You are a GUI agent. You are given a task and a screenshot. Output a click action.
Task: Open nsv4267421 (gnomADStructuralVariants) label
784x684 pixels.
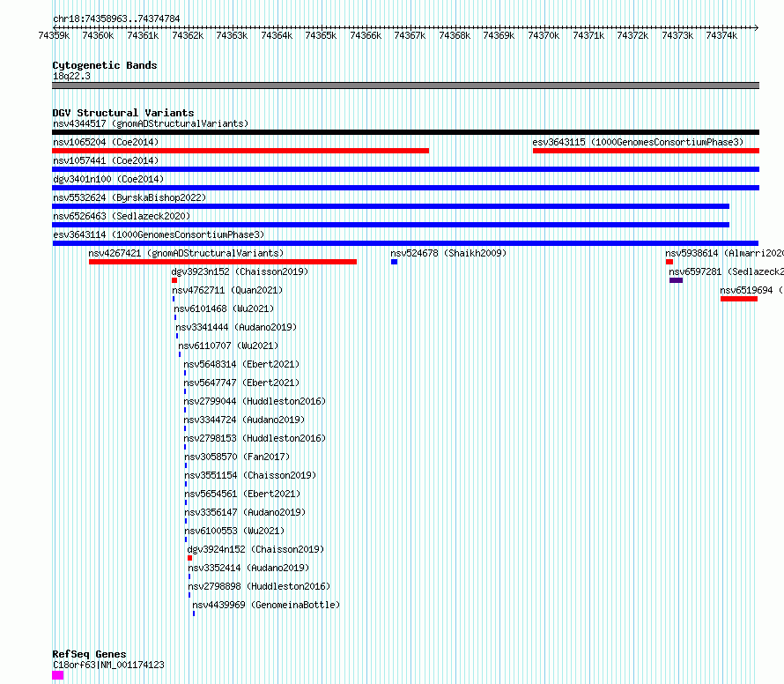coord(186,253)
